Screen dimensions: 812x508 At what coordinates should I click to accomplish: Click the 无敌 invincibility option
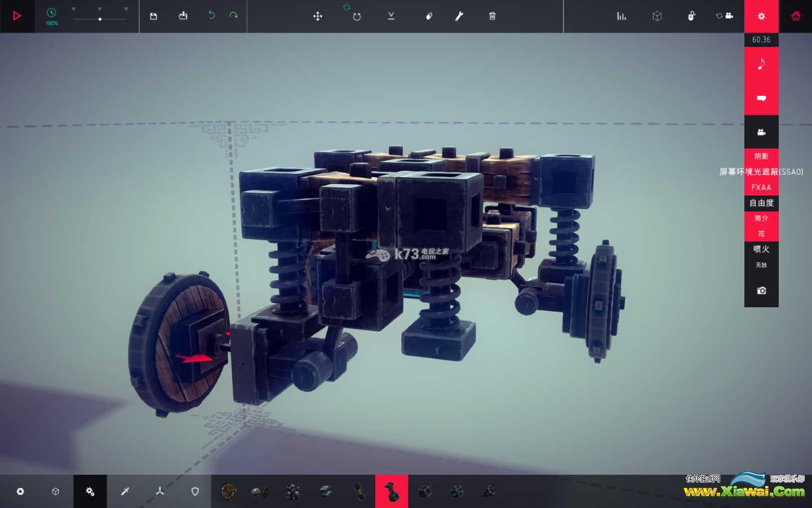coord(761,265)
